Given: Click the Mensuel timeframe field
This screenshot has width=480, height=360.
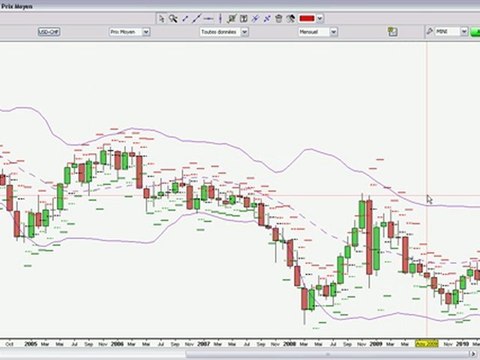Looking at the screenshot, I should pyautogui.click(x=314, y=32).
